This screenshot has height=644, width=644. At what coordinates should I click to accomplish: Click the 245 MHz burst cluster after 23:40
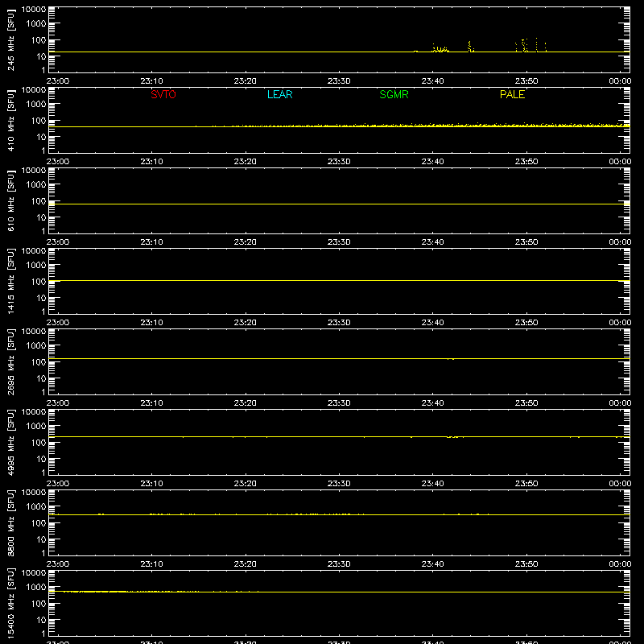[440, 48]
